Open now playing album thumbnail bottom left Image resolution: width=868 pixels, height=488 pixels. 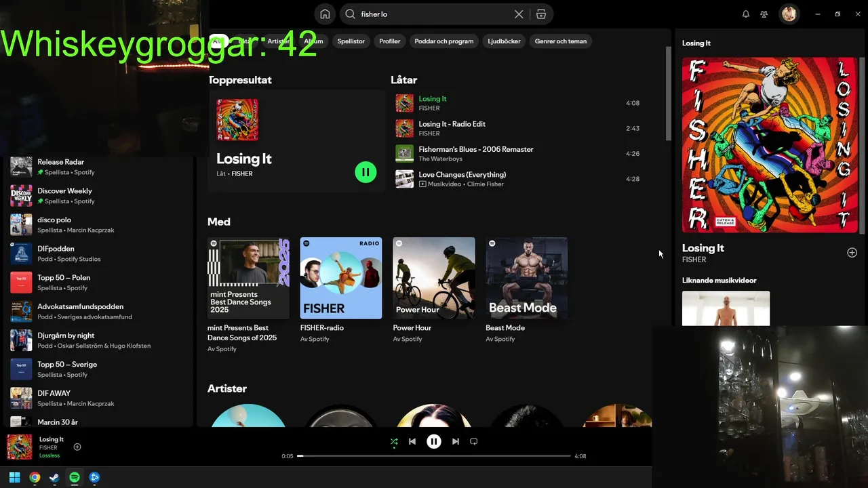coord(20,447)
